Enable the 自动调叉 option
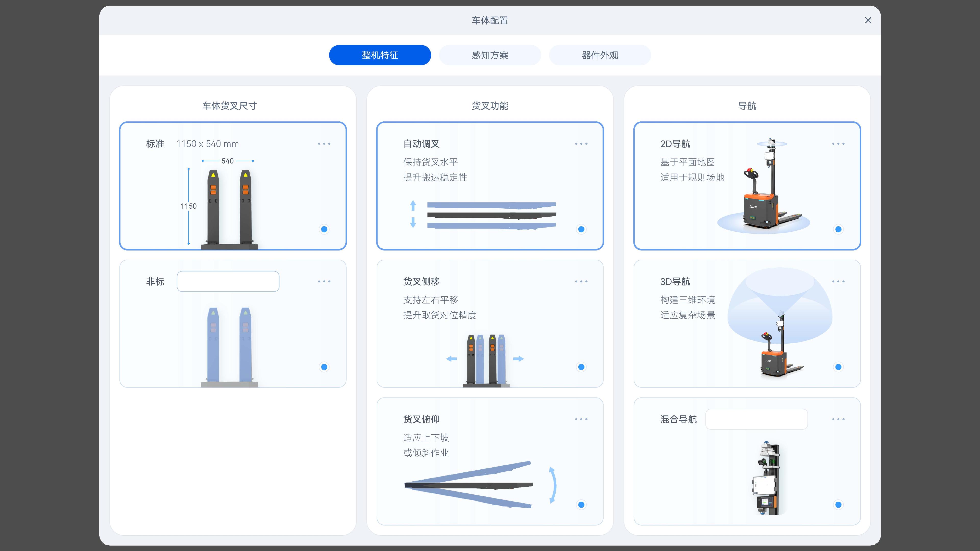The image size is (980, 551). tap(581, 229)
